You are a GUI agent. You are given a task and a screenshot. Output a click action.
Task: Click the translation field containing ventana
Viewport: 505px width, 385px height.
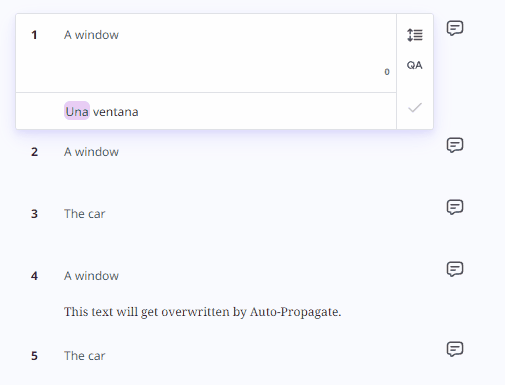coord(206,111)
